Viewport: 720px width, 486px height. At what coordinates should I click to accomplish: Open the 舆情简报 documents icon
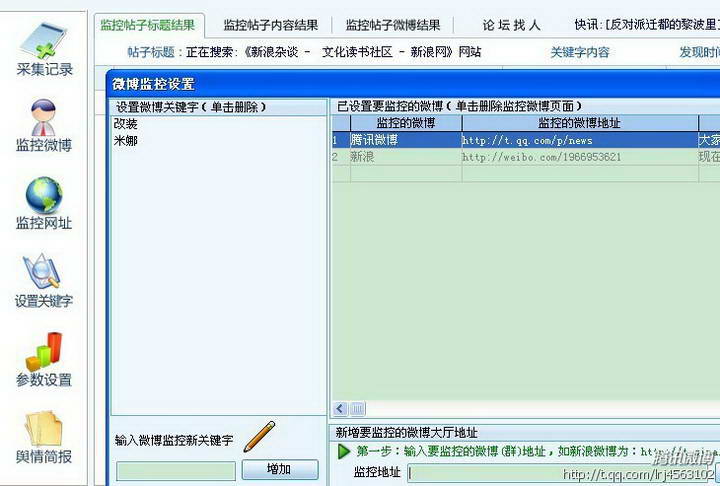point(44,430)
